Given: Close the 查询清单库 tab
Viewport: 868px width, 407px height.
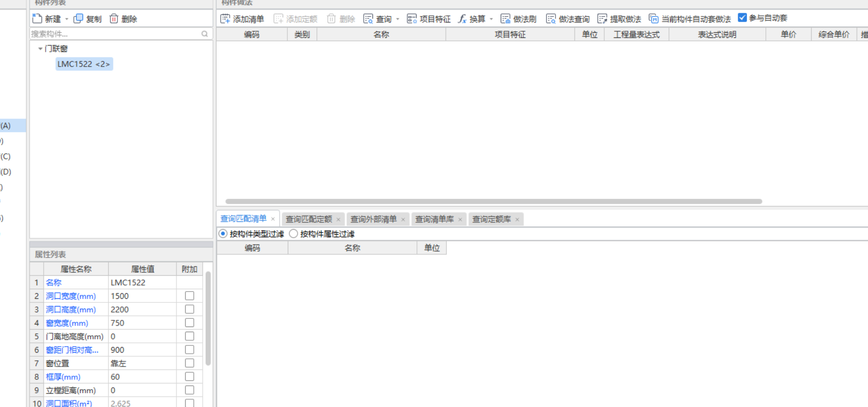Looking at the screenshot, I should click(460, 219).
